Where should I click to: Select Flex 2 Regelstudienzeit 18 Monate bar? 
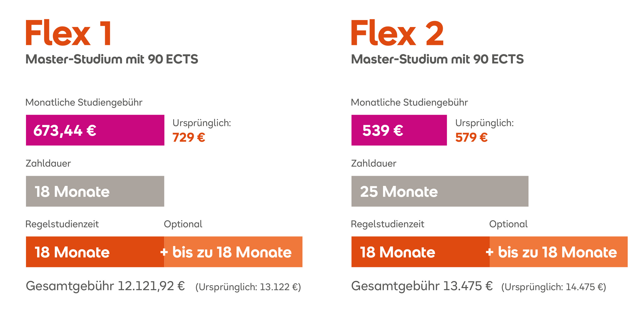[420, 252]
